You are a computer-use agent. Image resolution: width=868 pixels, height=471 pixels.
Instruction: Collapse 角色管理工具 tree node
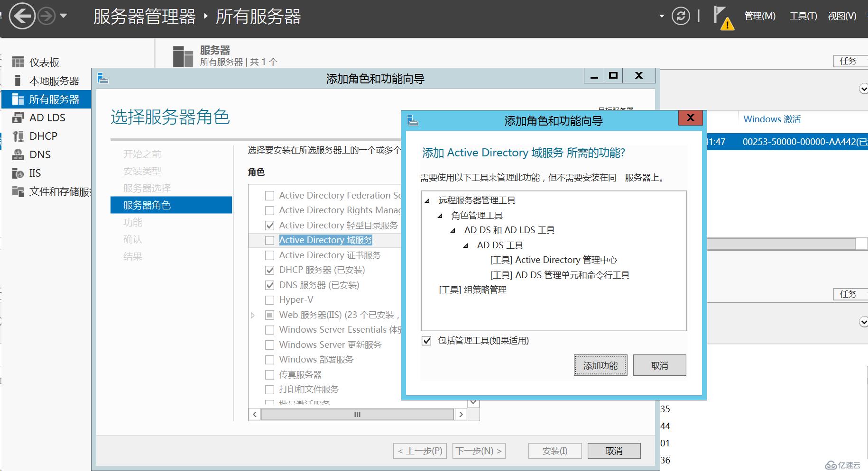click(x=440, y=216)
